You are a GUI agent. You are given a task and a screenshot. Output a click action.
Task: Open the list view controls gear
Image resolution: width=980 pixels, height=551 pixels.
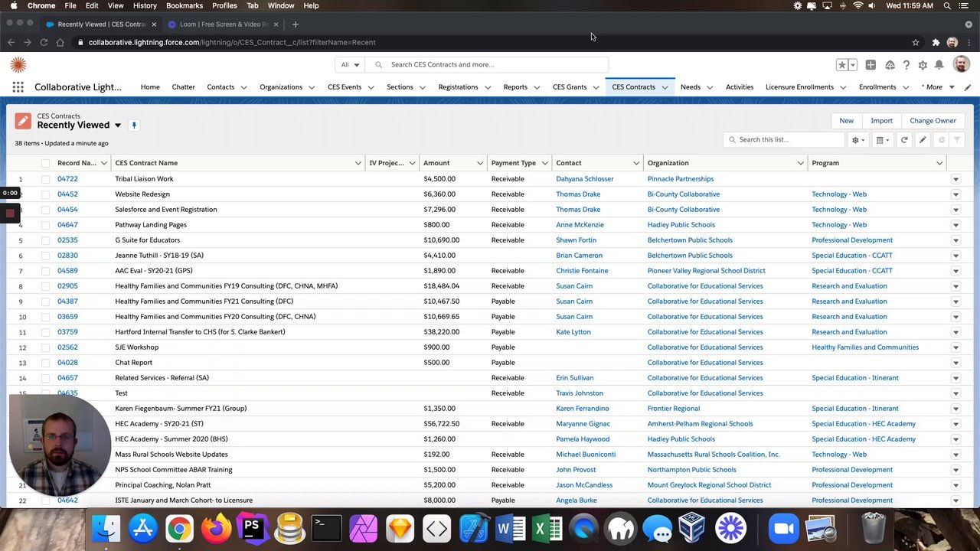point(858,140)
